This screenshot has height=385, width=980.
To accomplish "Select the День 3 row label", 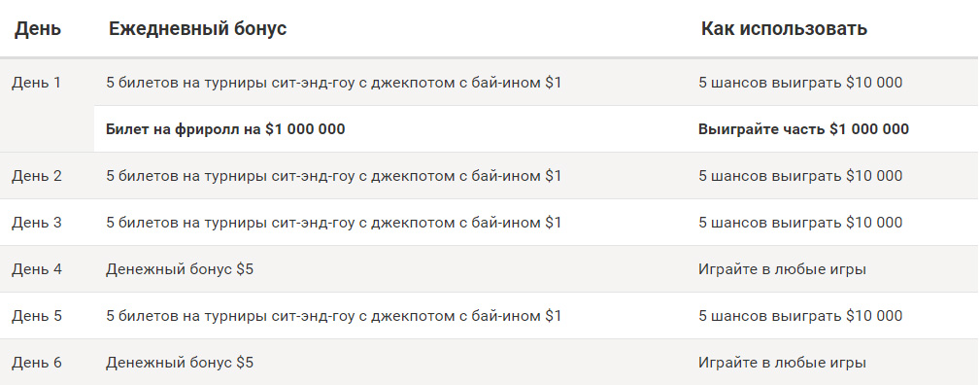I will 37,223.
